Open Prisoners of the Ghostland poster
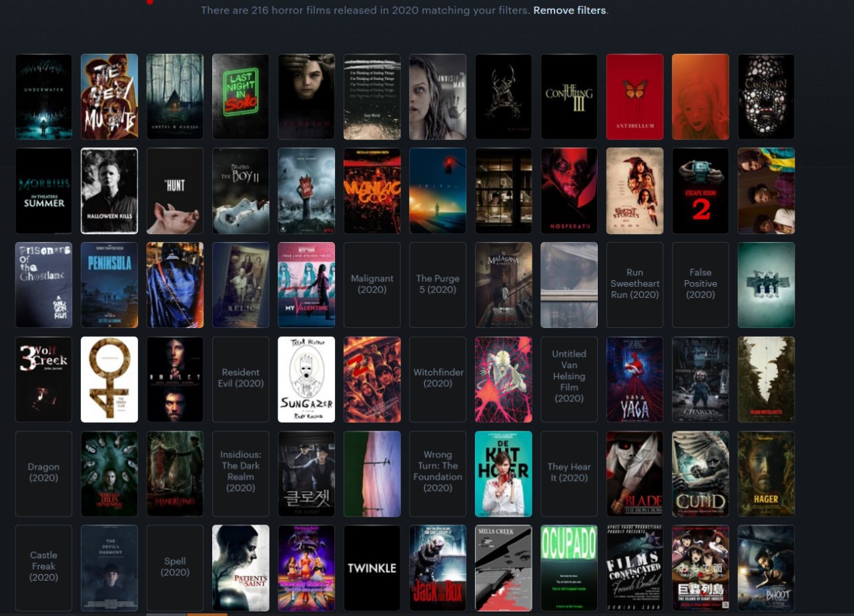The image size is (854, 616). click(43, 285)
